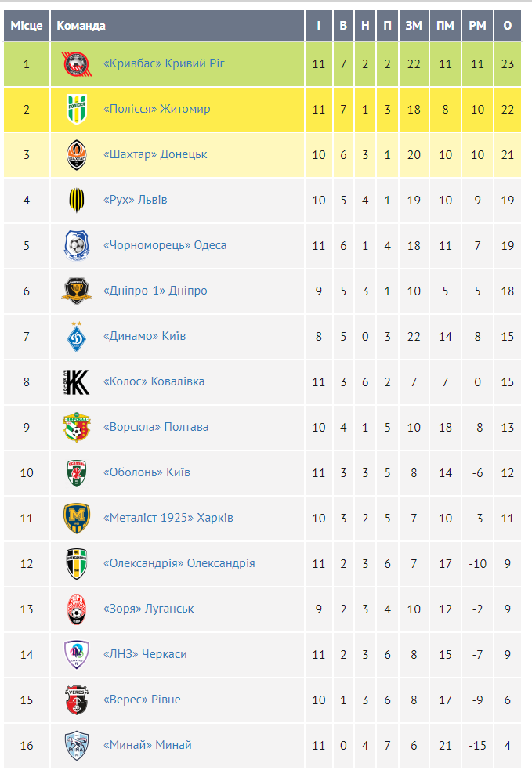Open the «Зоря» Луганськ team link
Screen dimensions: 532x770
(x=149, y=609)
